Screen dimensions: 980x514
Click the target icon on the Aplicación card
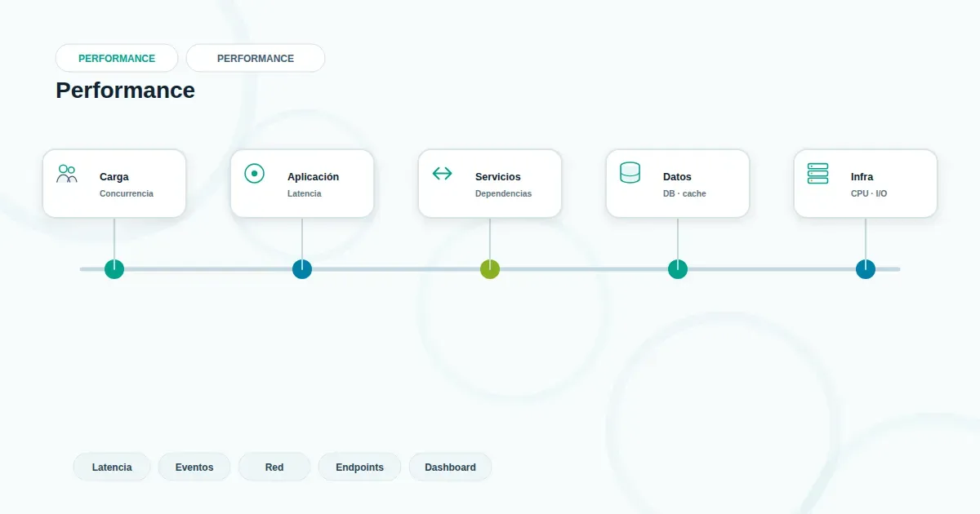pyautogui.click(x=255, y=173)
